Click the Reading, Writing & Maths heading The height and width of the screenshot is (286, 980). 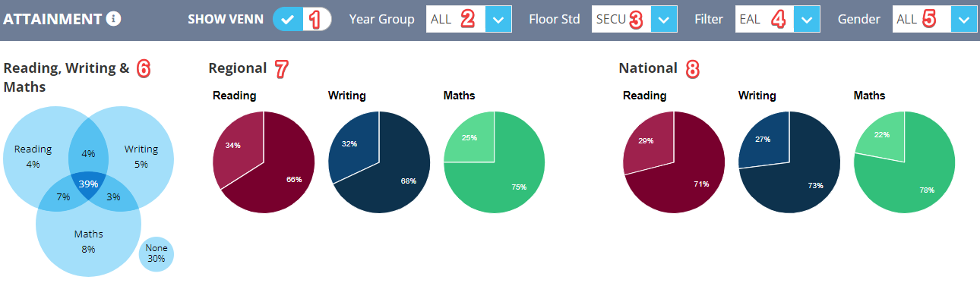[66, 77]
